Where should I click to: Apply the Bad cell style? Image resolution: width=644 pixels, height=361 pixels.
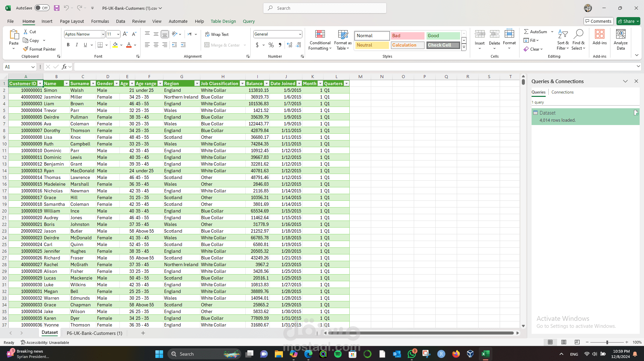click(407, 36)
